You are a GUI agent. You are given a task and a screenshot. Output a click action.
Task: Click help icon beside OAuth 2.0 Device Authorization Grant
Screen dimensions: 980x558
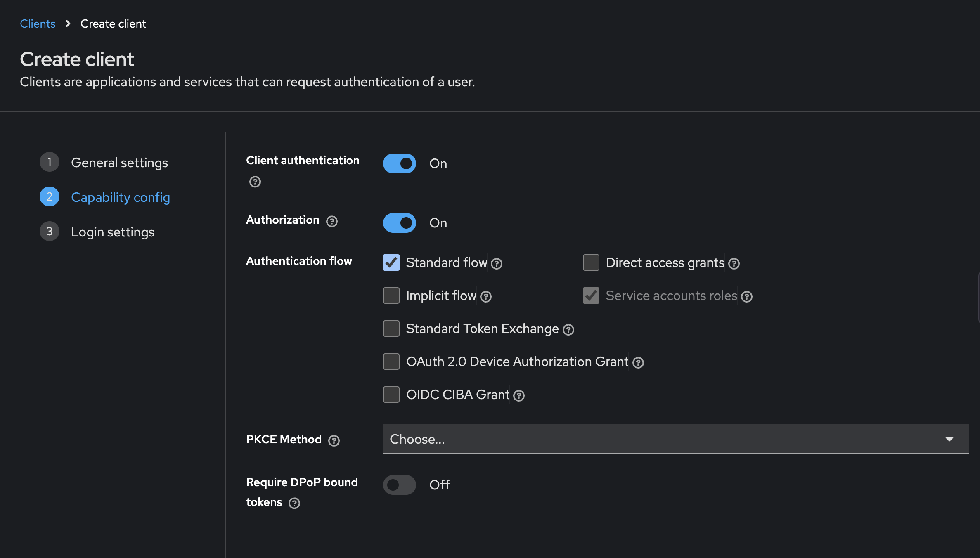(x=638, y=363)
